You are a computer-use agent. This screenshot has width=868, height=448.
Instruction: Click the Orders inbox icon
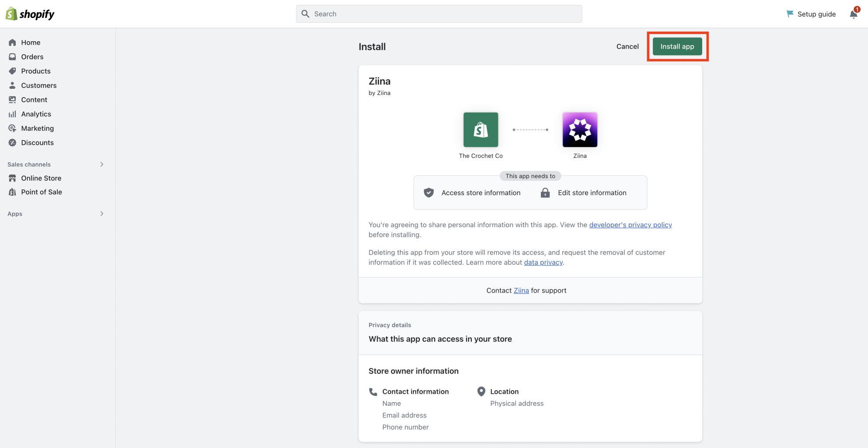12,57
